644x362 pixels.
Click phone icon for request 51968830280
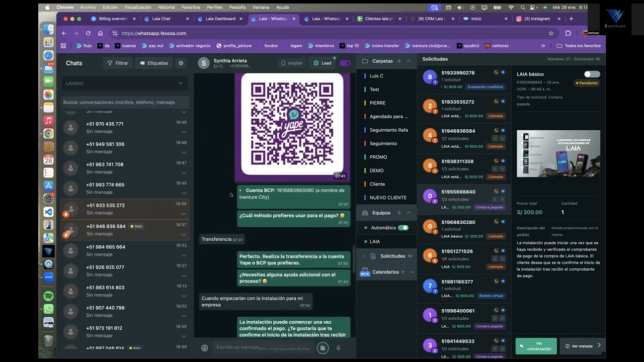pos(496,222)
